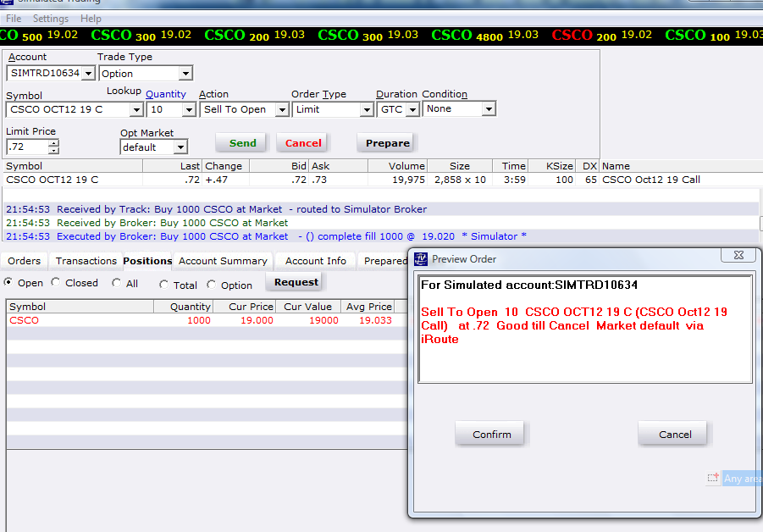Click the CSCO 4800 ticker entry
Image resolution: width=763 pixels, height=532 pixels.
(484, 35)
